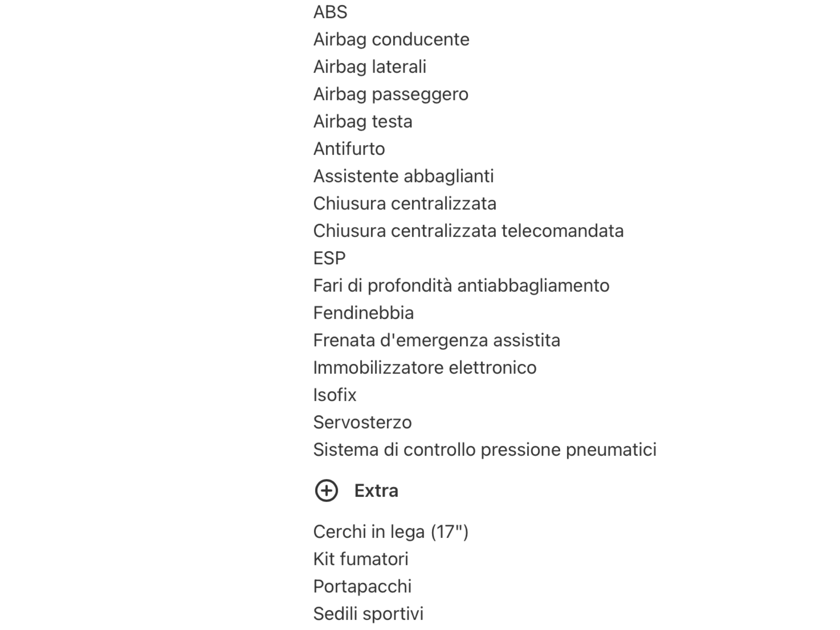Click Frenata d'emergenza assistita
Viewport: 840px width, 630px height.
[x=437, y=340]
